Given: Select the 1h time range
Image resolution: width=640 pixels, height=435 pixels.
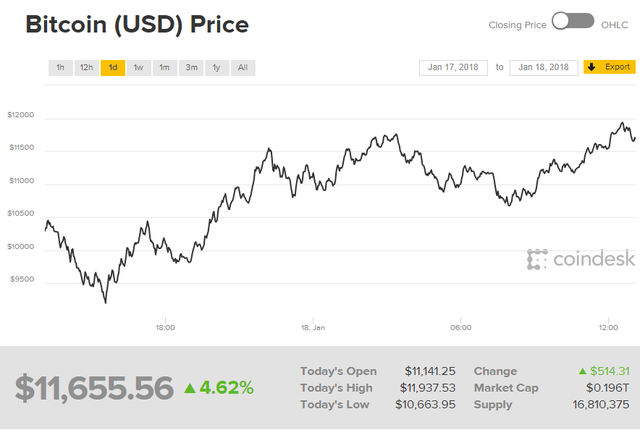Looking at the screenshot, I should (x=60, y=68).
